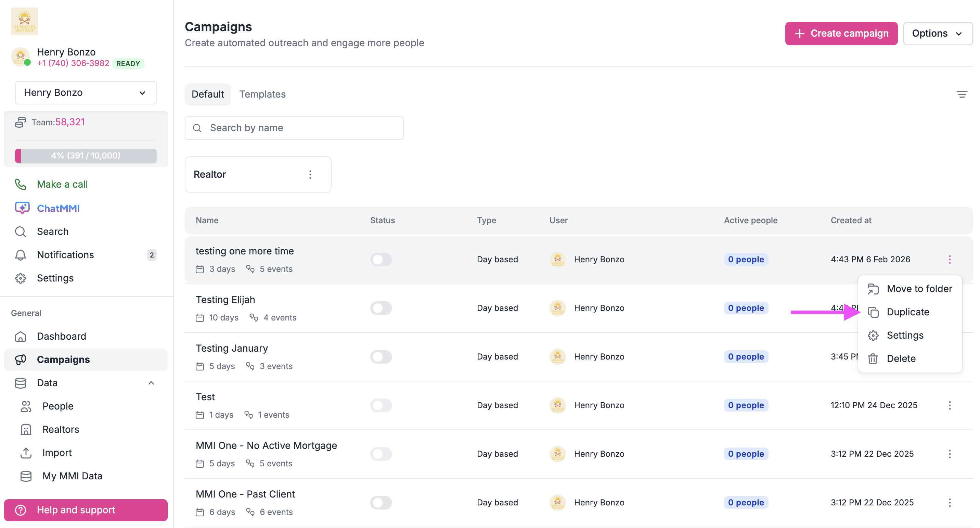This screenshot has height=528, width=980.
Task: Click the Dashboard home icon
Action: click(x=21, y=336)
